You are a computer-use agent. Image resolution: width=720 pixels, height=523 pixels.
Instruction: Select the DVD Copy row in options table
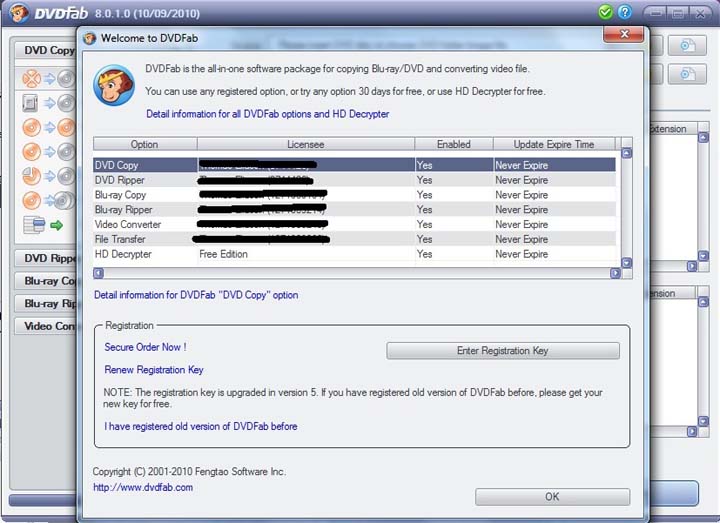354,165
